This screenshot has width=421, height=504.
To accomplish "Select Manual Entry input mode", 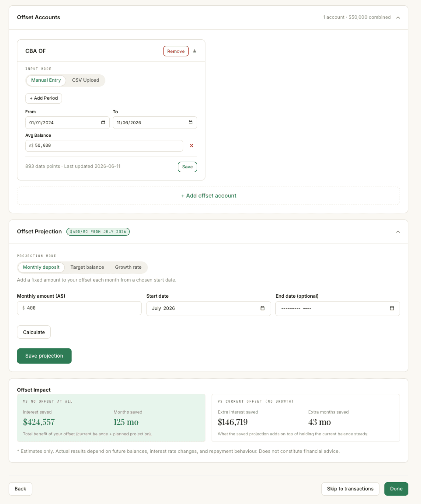I will coord(46,80).
